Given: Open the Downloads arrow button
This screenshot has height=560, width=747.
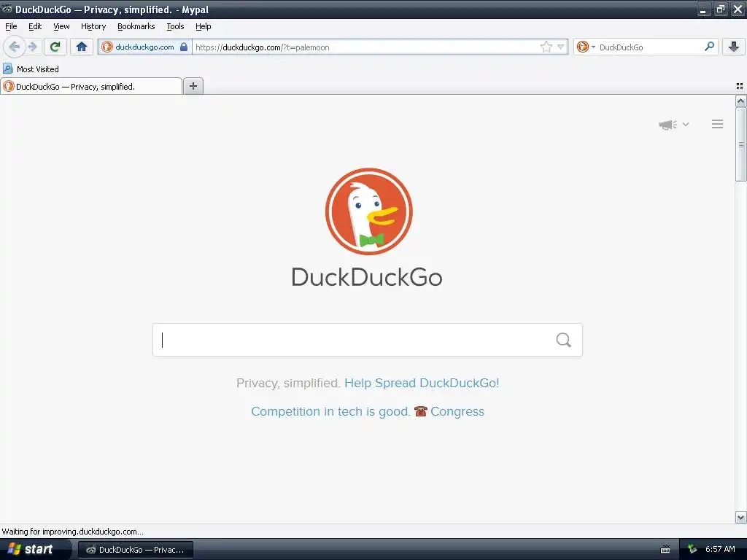Looking at the screenshot, I should (x=734, y=47).
